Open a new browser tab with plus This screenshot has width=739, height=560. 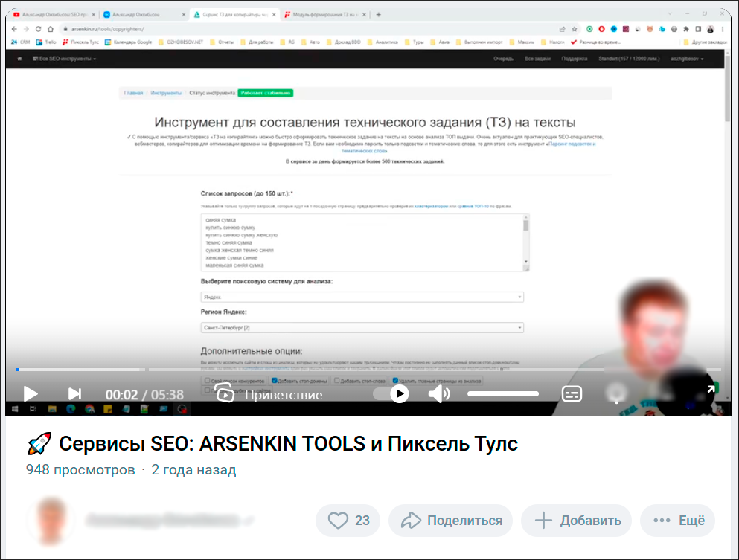coord(379,15)
